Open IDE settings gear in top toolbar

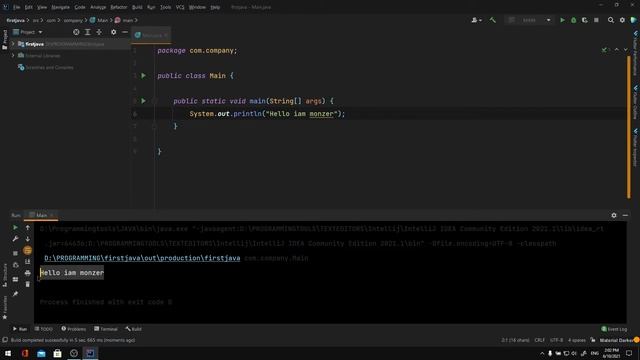pos(622,20)
